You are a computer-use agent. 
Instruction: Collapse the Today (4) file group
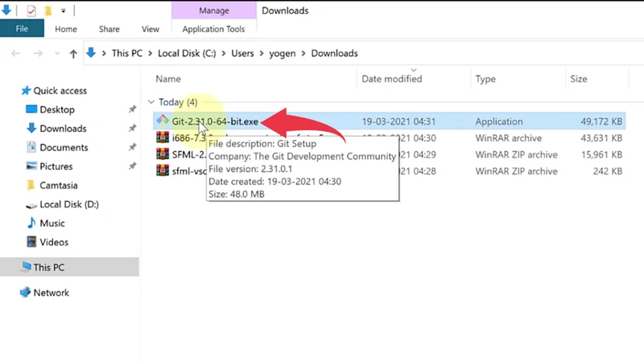(151, 102)
